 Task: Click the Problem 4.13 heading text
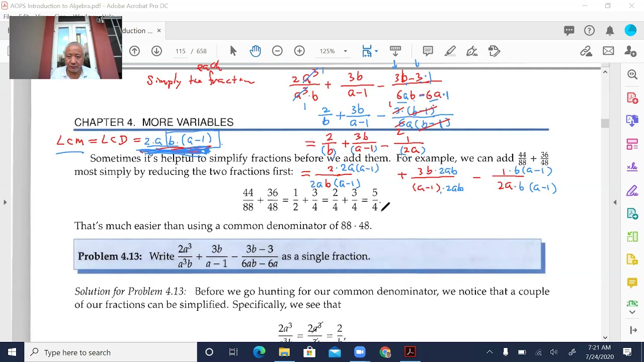110,256
